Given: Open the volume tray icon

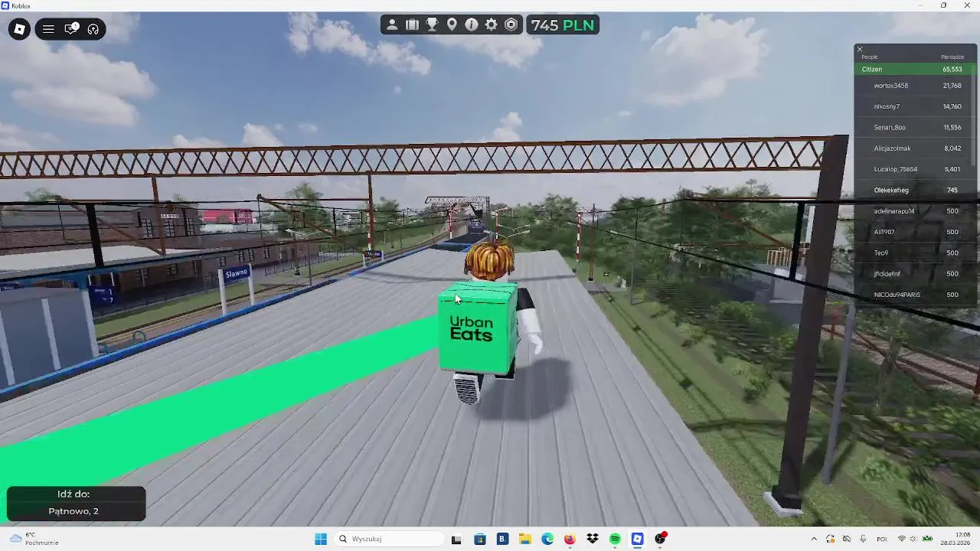Looking at the screenshot, I should [913, 539].
